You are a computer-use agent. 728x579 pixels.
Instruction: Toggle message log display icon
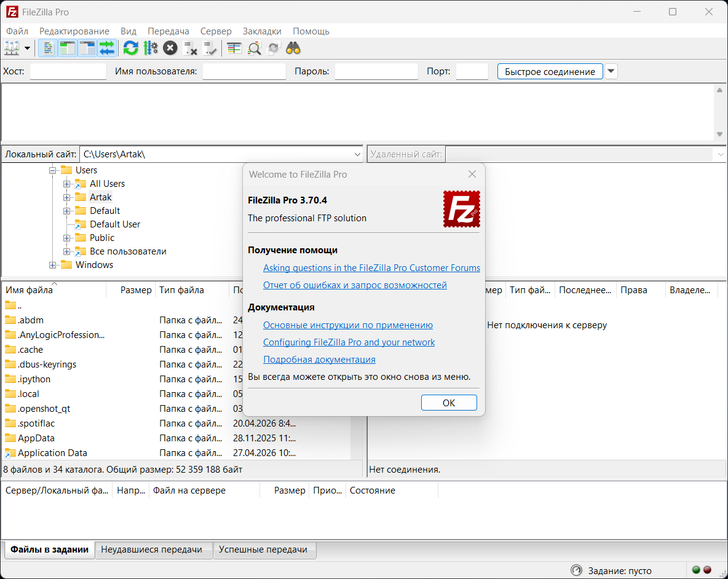[48, 48]
